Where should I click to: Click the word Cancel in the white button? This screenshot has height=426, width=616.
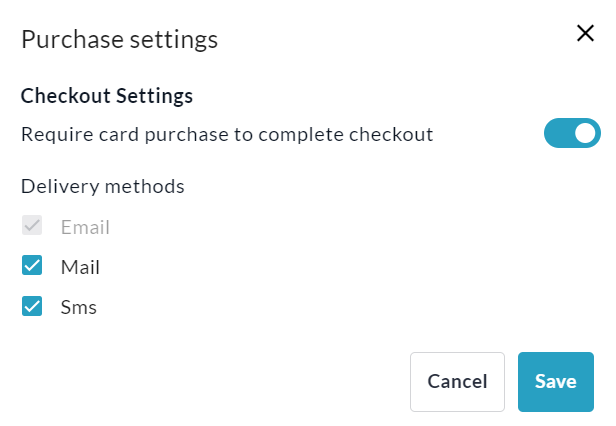pyautogui.click(x=457, y=381)
